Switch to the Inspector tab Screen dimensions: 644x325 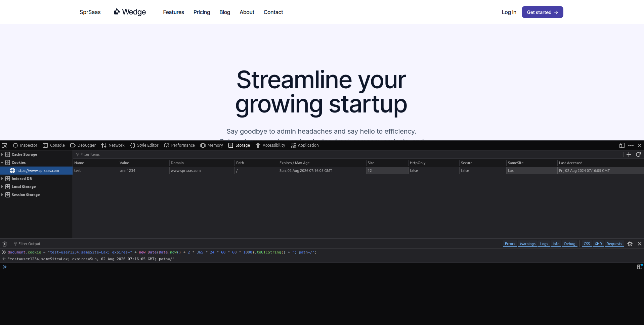click(25, 145)
